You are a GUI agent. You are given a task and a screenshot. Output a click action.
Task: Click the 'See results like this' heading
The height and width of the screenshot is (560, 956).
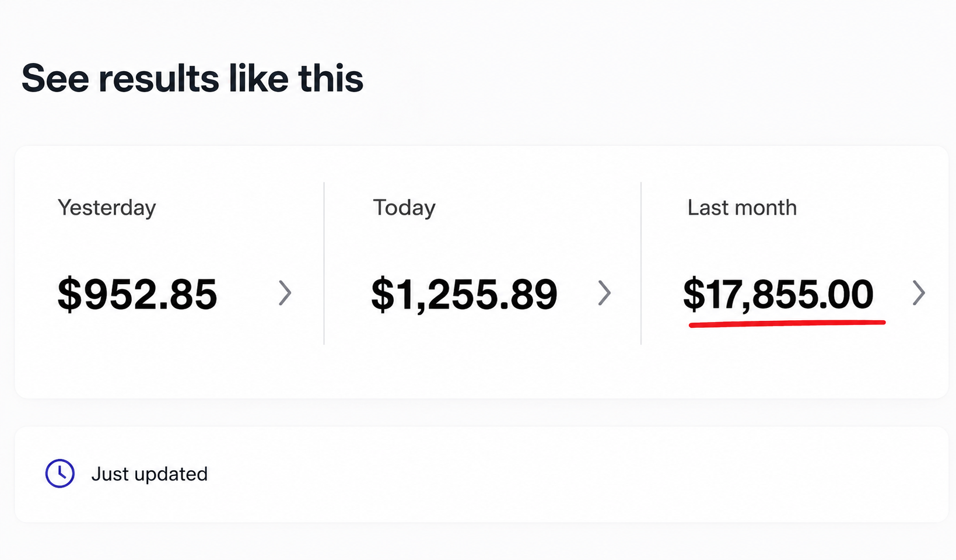[x=192, y=78]
